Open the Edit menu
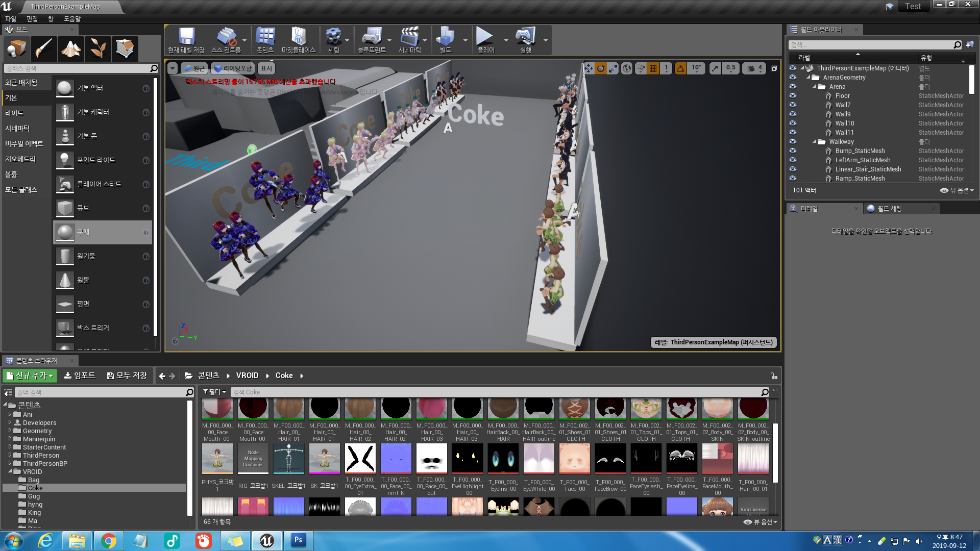This screenshot has width=980, height=551. 32,19
